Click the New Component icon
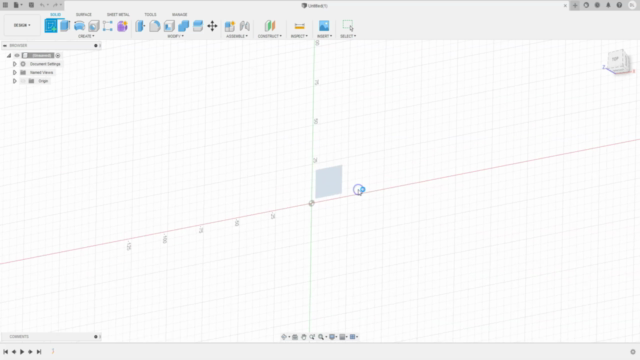Viewport: 640px width, 360px height. [230, 26]
